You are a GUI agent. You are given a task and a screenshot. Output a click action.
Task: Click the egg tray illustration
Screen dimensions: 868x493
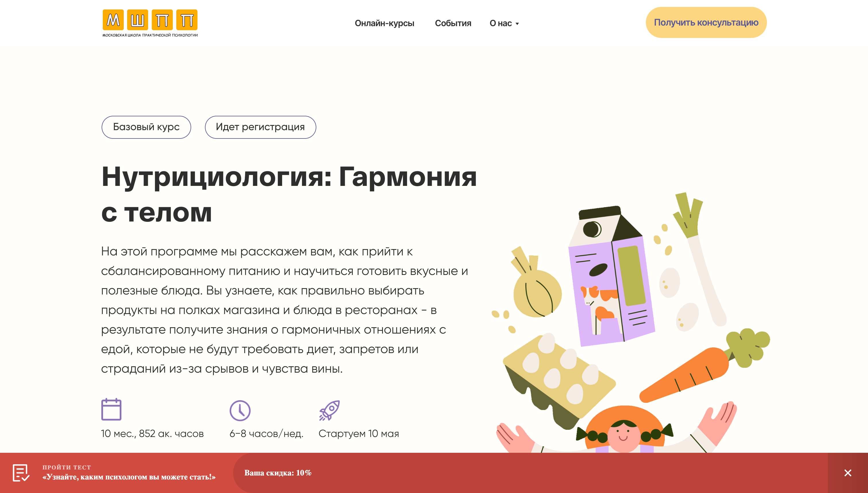(558, 379)
